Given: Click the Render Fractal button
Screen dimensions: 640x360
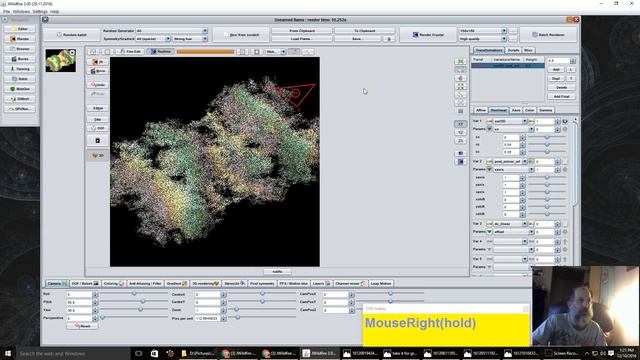Looking at the screenshot, I should (427, 35).
